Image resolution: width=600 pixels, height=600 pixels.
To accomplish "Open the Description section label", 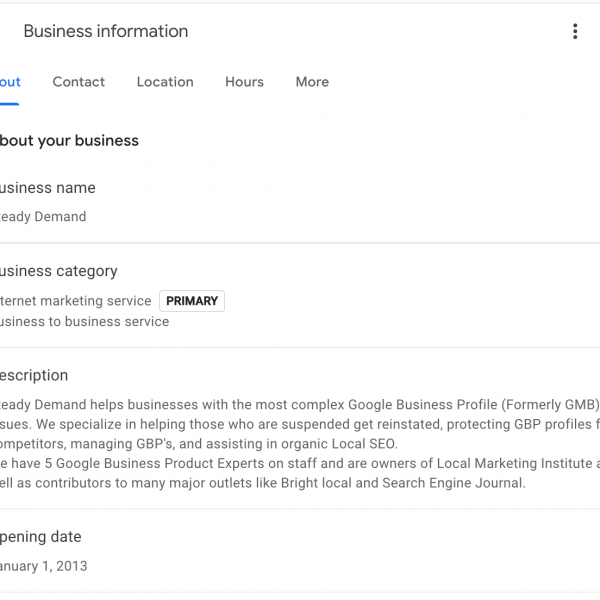I will click(x=34, y=376).
